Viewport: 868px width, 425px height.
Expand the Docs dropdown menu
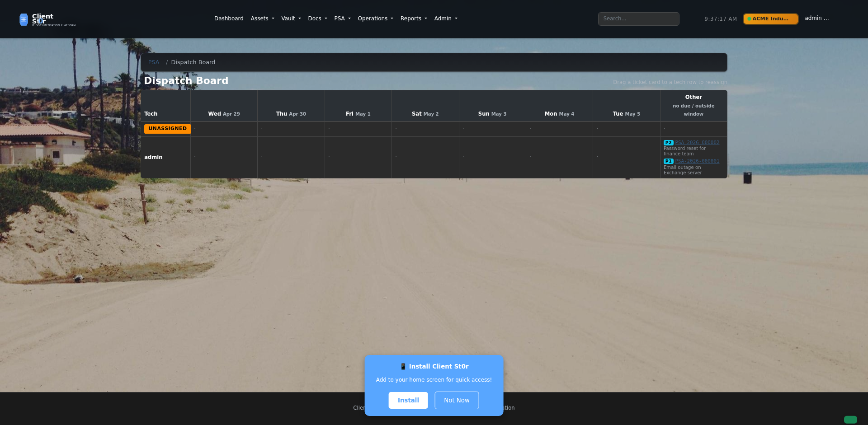pyautogui.click(x=317, y=19)
